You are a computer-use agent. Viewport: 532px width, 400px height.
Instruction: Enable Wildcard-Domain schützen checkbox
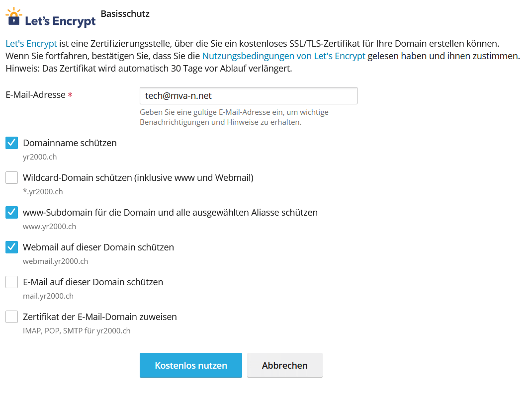12,178
